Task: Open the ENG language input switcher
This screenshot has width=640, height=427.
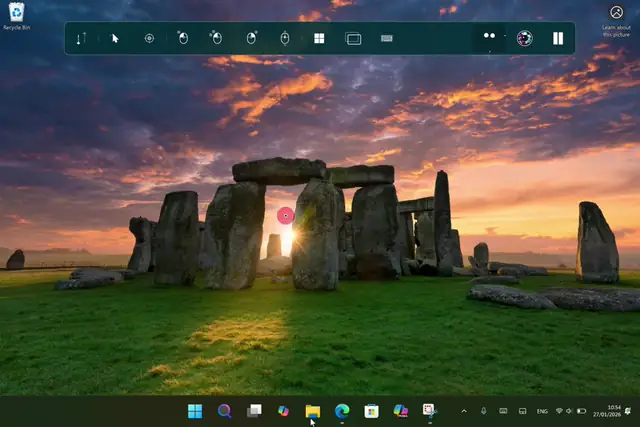Action: pos(542,411)
